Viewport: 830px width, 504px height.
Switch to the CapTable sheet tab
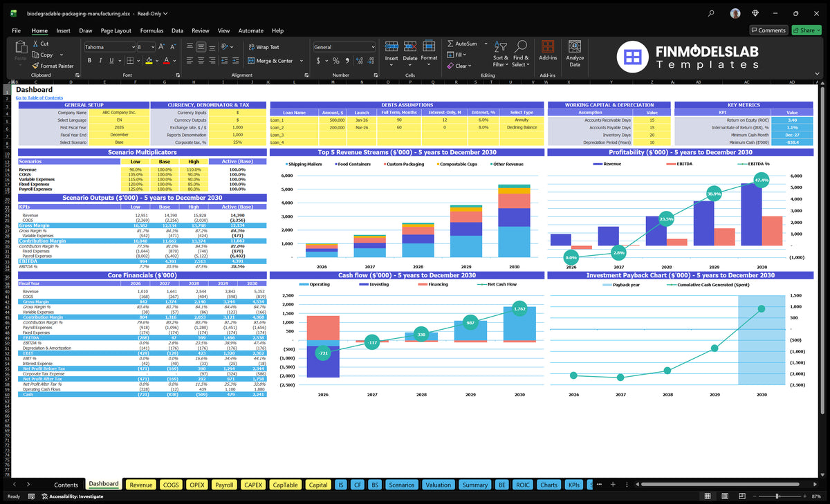point(285,485)
